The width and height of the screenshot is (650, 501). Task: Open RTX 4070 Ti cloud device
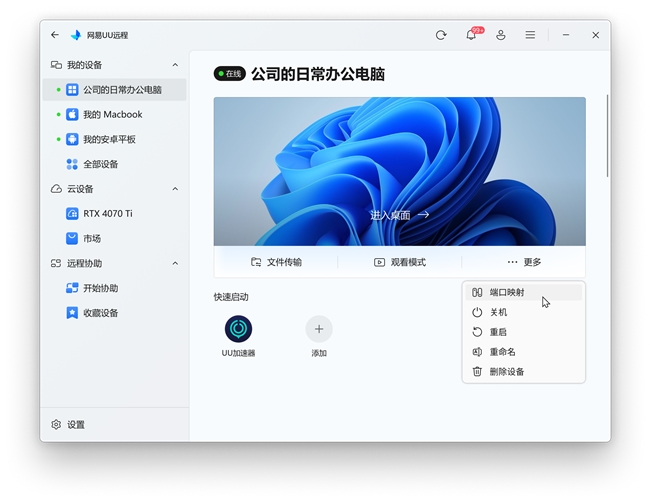click(114, 213)
